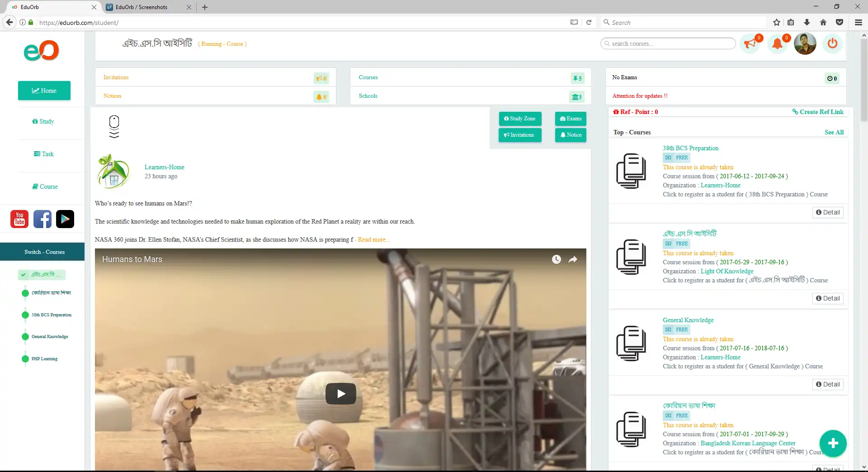Viewport: 868px width, 472px height.
Task: Open a new browser tab
Action: tap(205, 7)
